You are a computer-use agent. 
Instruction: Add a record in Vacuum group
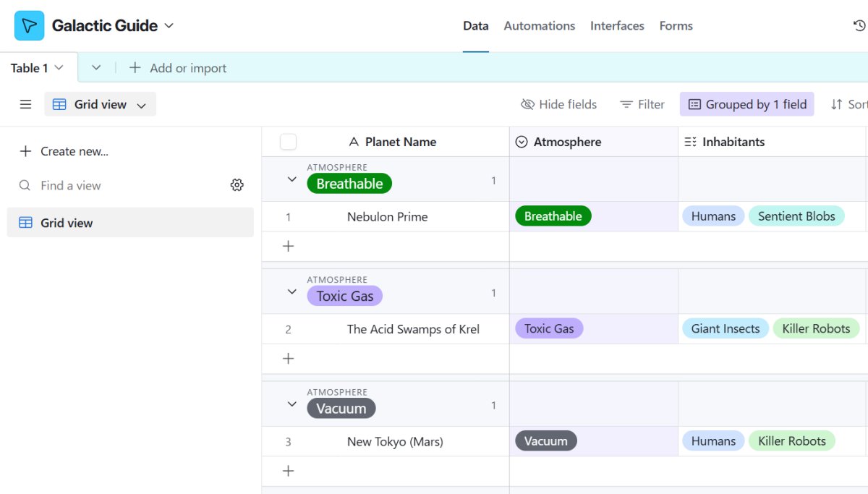coord(288,472)
